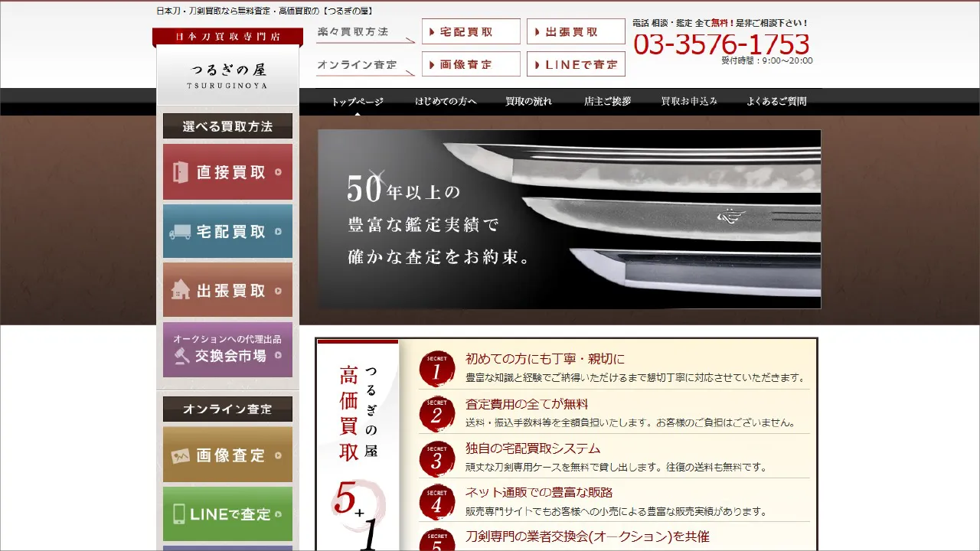Click the gavel icon on 交換会市場
The height and width of the screenshot is (551, 980).
(x=181, y=356)
